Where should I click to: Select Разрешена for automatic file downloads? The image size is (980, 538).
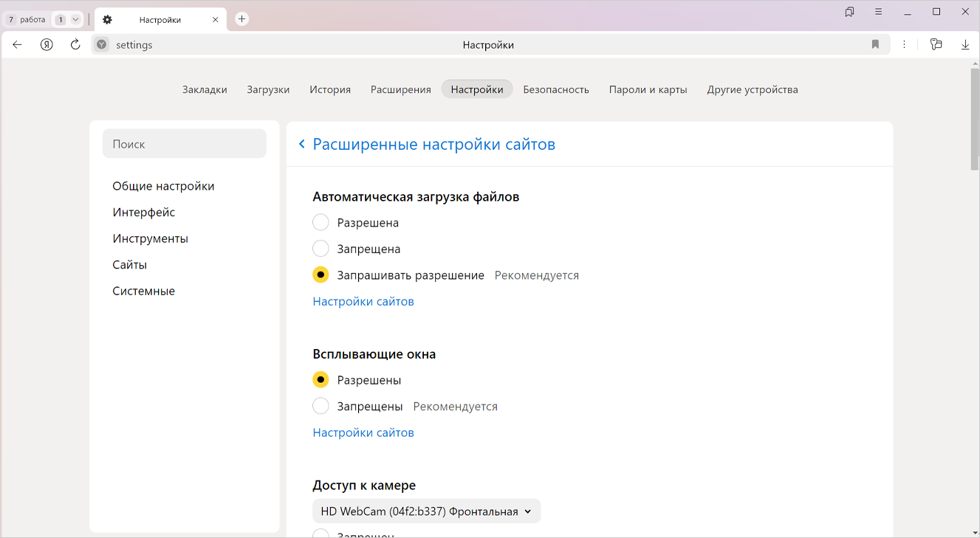[321, 222]
